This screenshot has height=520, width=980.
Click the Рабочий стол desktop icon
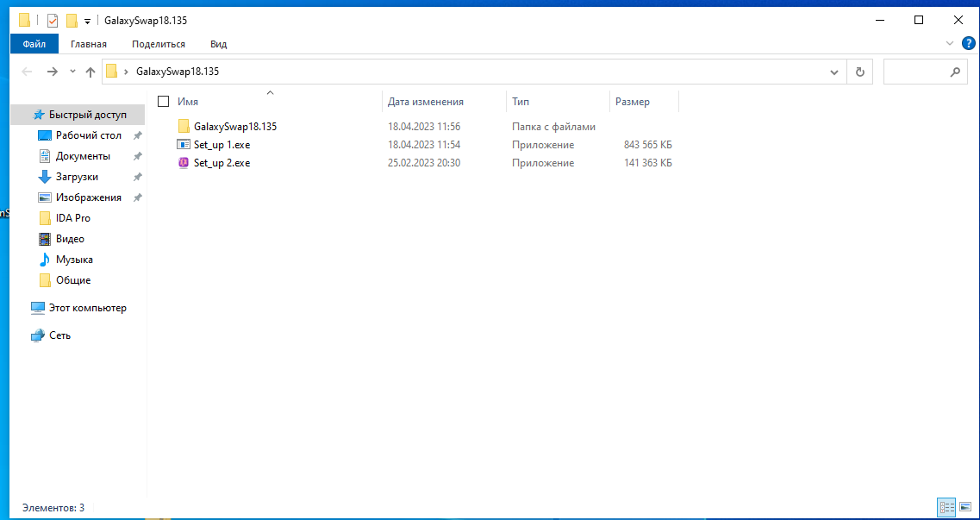click(44, 135)
